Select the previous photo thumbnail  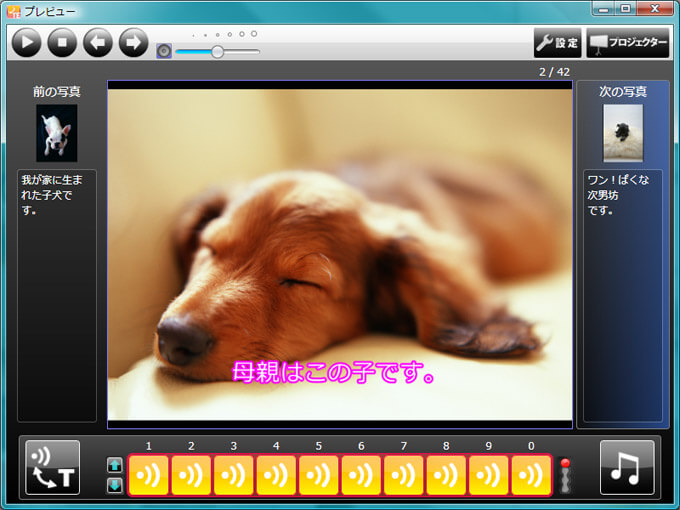[x=57, y=133]
